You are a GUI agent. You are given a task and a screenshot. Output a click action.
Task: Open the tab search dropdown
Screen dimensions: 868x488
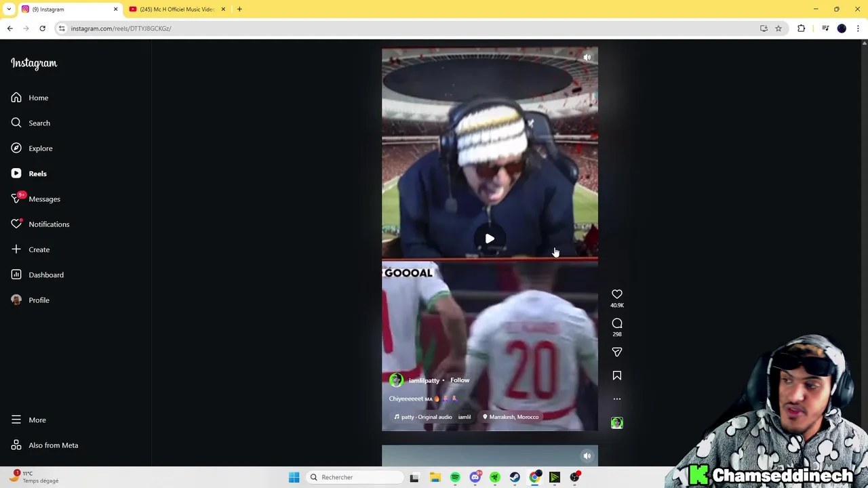click(9, 9)
